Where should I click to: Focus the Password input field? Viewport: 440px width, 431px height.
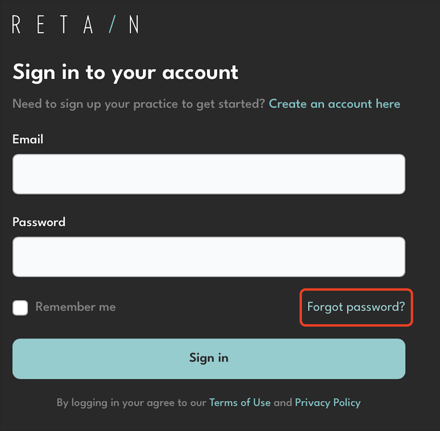[209, 257]
